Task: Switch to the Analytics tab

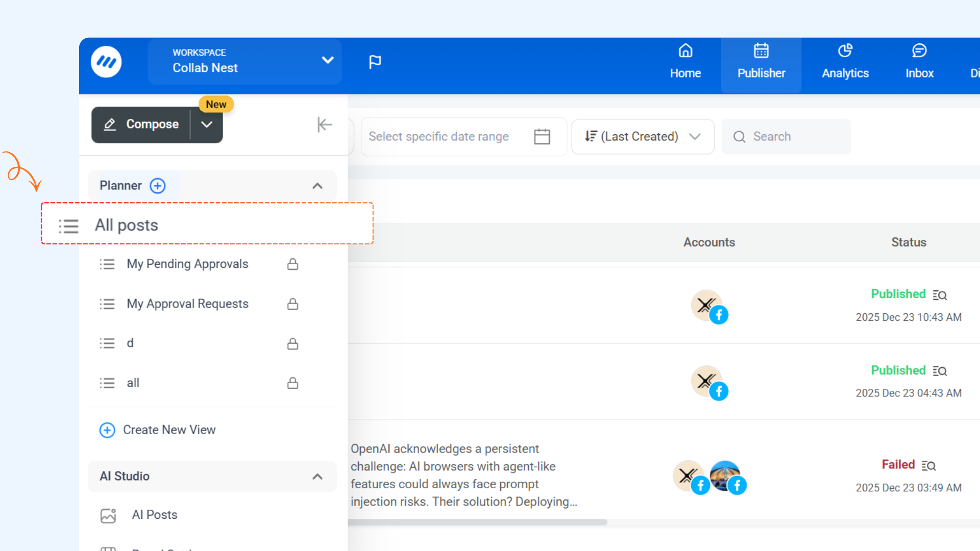Action: click(x=845, y=62)
